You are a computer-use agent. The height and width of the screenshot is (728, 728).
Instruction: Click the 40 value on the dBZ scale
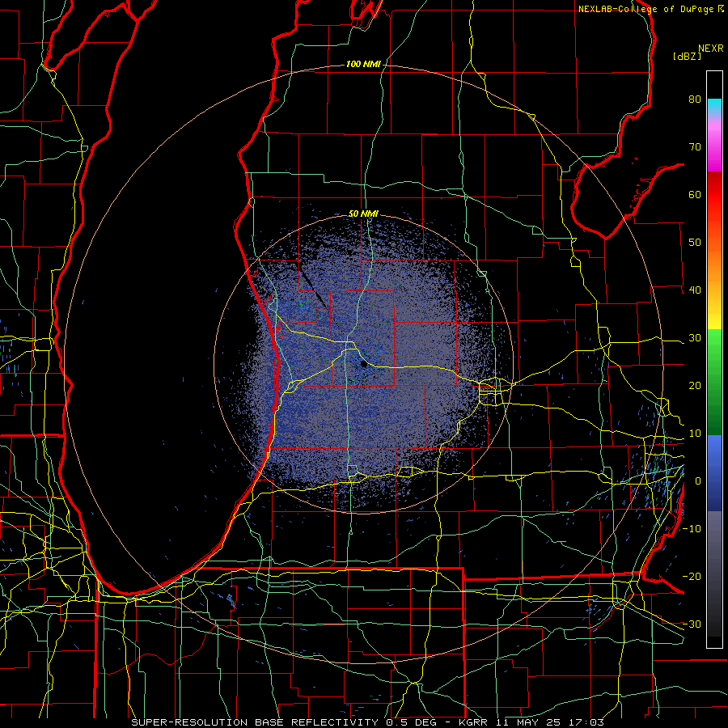pyautogui.click(x=695, y=290)
